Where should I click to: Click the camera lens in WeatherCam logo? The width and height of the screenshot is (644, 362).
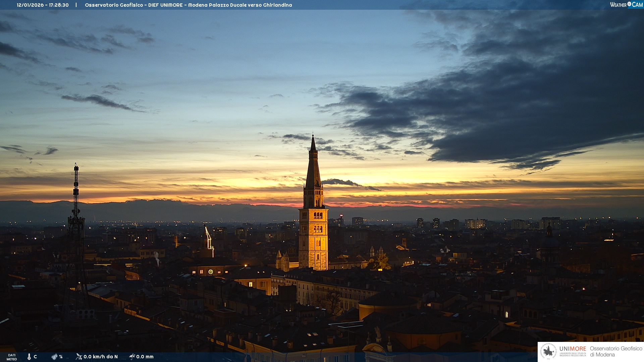pyautogui.click(x=629, y=4)
